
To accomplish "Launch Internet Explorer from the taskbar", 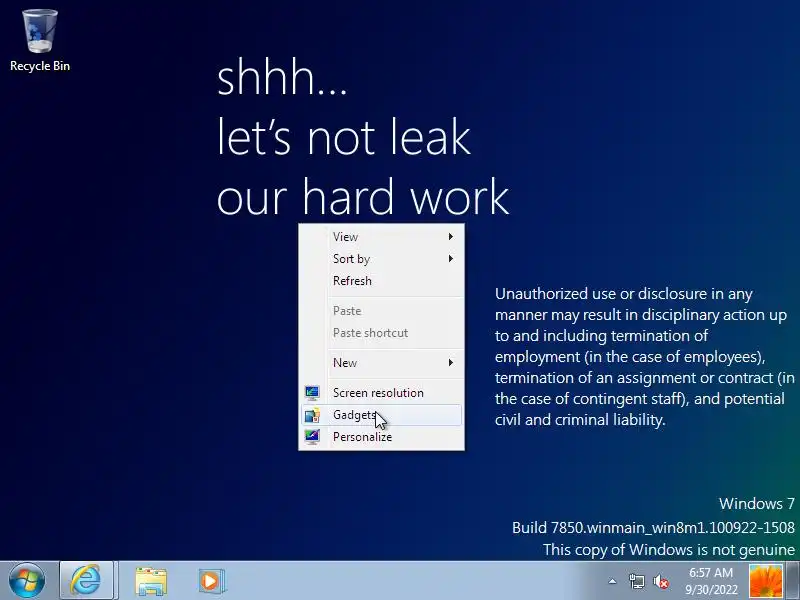I will pyautogui.click(x=87, y=581).
